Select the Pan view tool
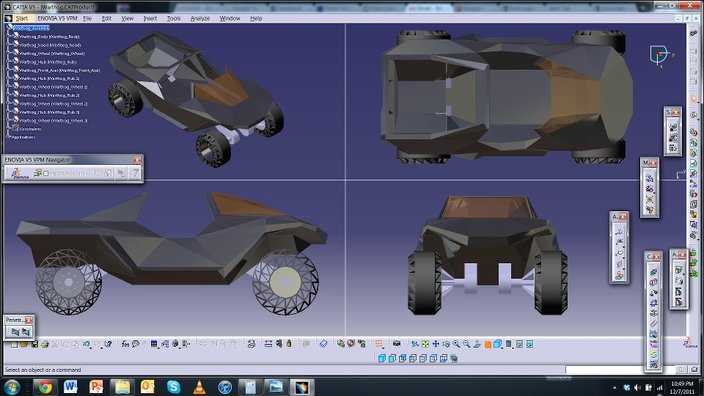 [x=436, y=344]
